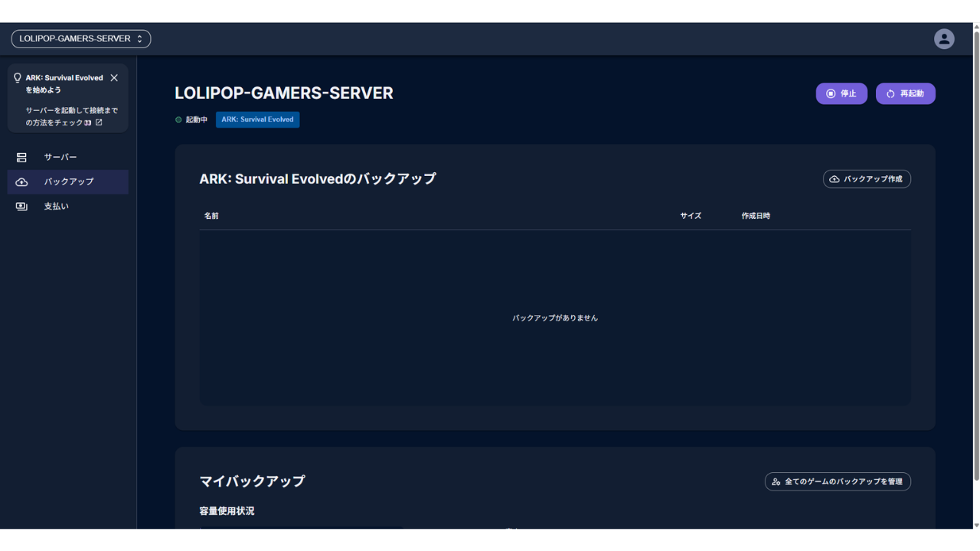
Task: Click the 作成日時 column header
Action: pyautogui.click(x=756, y=216)
